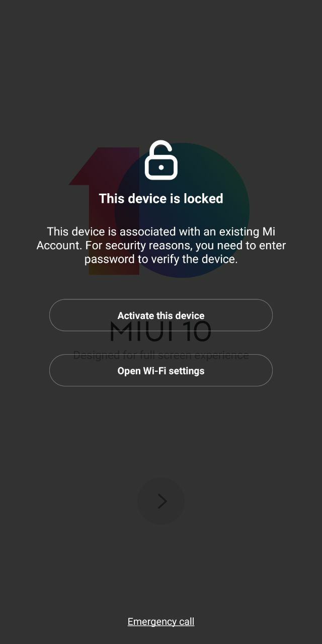
Task: Select the Wi-Fi settings pill button
Action: (161, 371)
